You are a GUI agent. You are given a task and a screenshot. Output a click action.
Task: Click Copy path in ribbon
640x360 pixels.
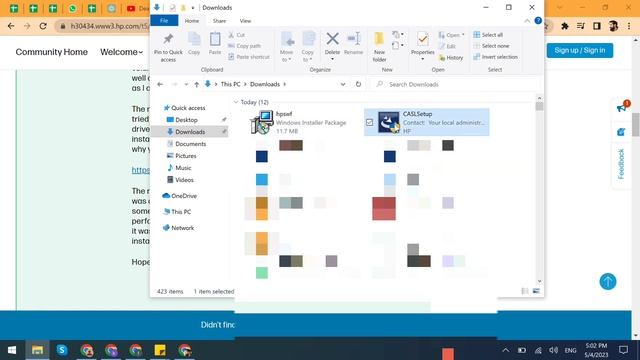pos(244,46)
